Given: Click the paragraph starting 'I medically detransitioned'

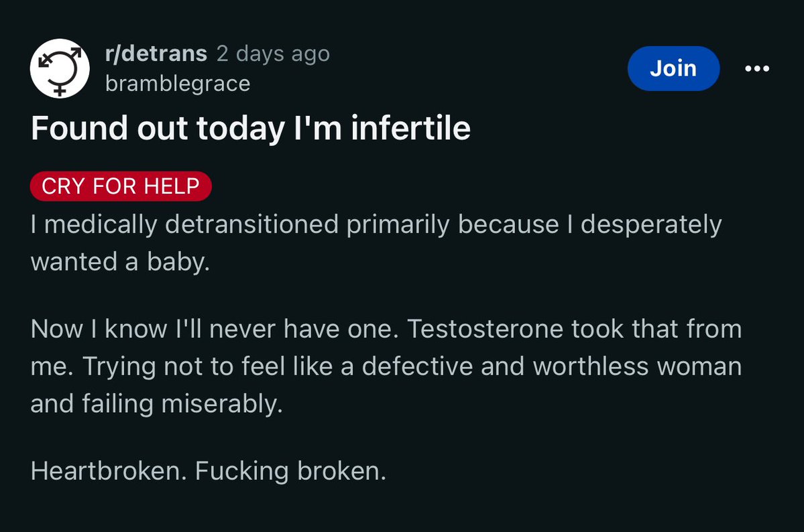Looking at the screenshot, I should click(x=376, y=224).
